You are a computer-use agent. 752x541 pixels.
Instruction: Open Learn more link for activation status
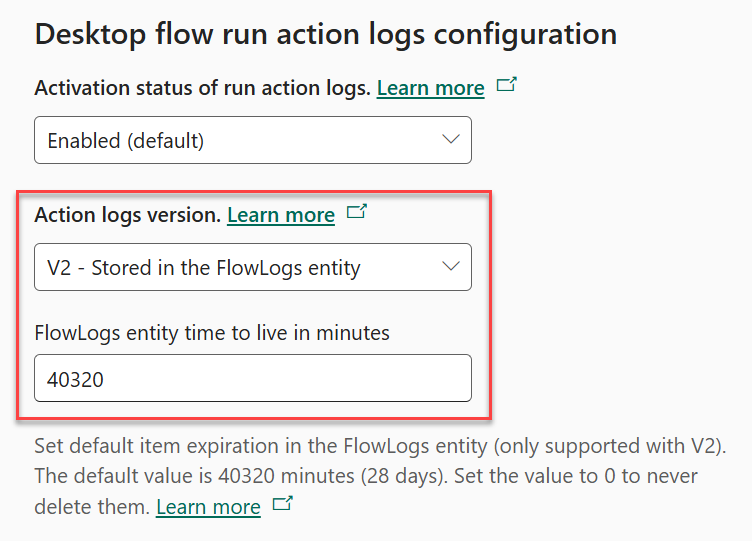tap(430, 88)
